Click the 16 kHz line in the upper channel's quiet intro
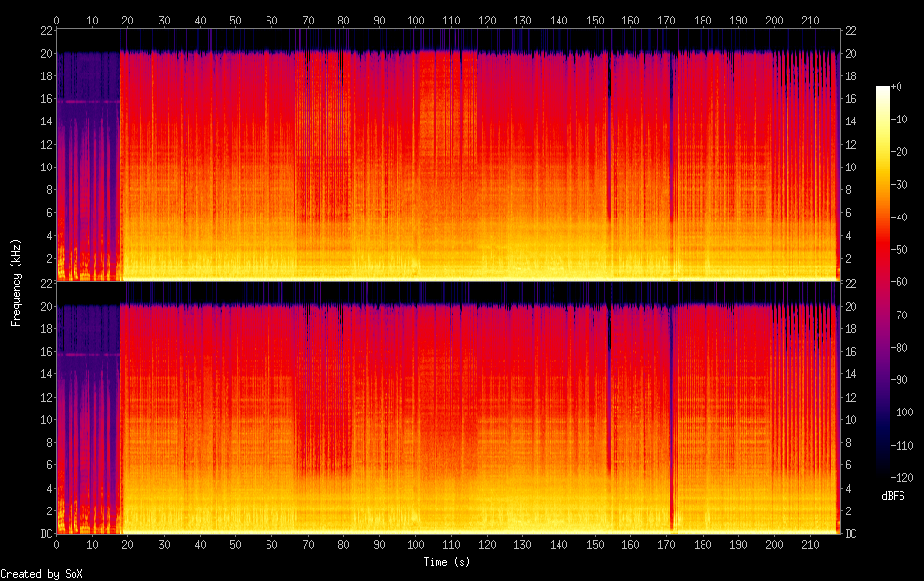 click(86, 101)
